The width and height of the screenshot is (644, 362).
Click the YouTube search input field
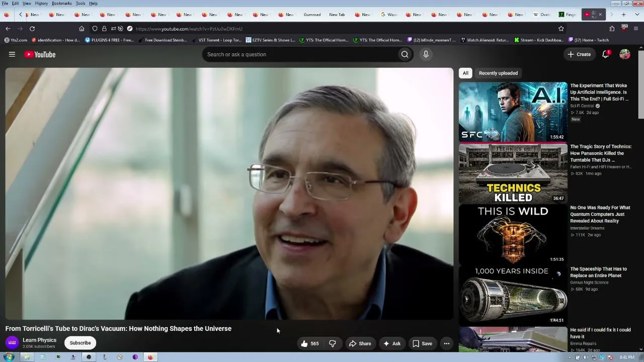coord(299,54)
